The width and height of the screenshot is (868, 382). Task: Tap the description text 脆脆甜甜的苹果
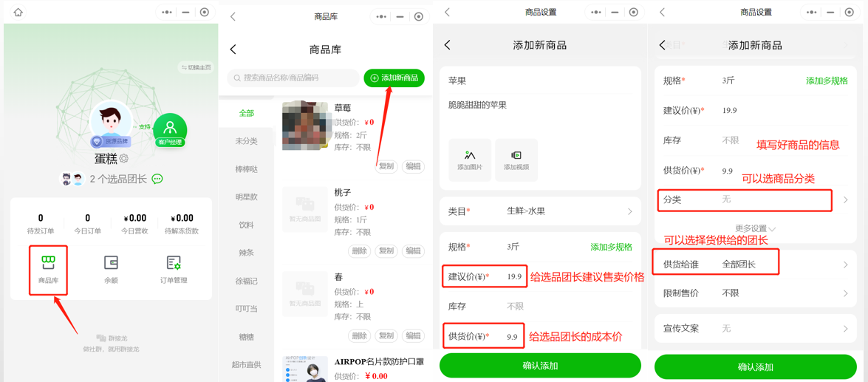[x=477, y=104]
